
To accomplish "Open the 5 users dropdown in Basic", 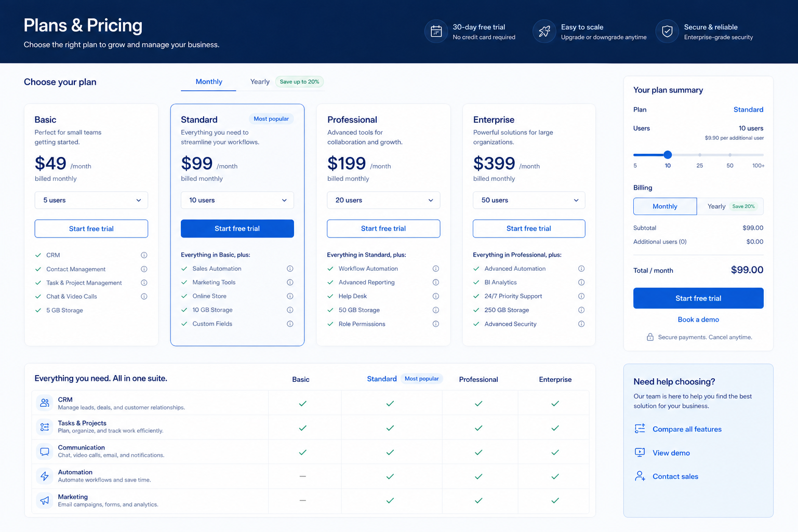I will (x=91, y=201).
